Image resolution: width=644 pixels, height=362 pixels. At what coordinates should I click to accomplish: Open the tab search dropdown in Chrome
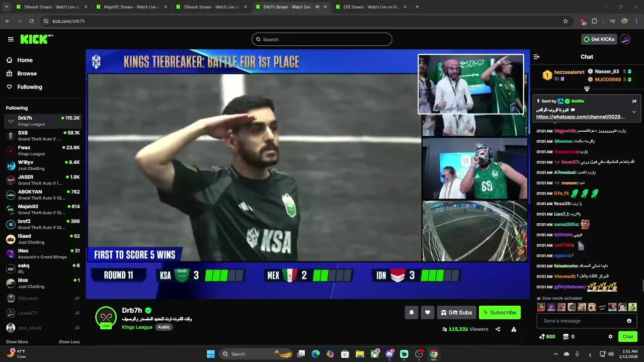(6, 7)
